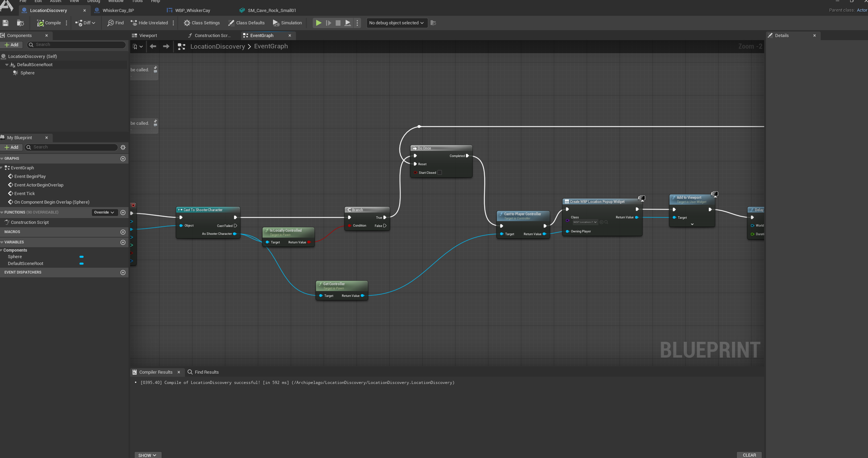Click the Browse to asset icon
The height and width of the screenshot is (458, 868).
point(20,23)
